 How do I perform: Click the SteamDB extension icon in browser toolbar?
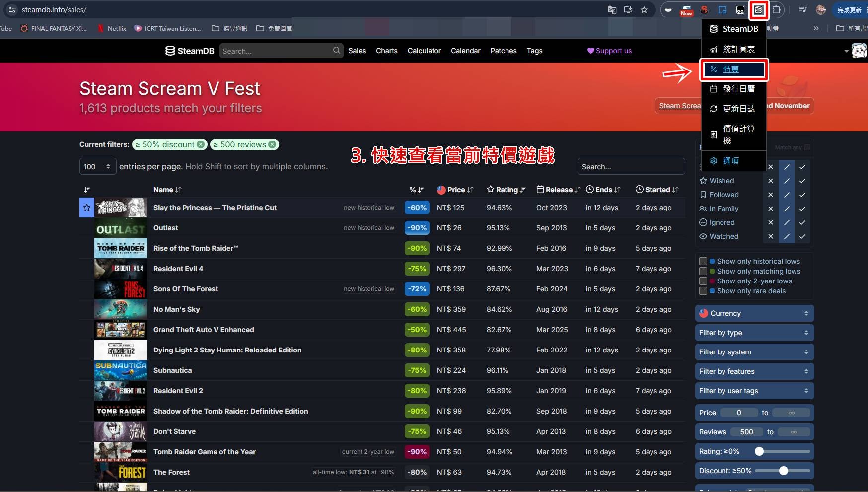[x=758, y=10]
